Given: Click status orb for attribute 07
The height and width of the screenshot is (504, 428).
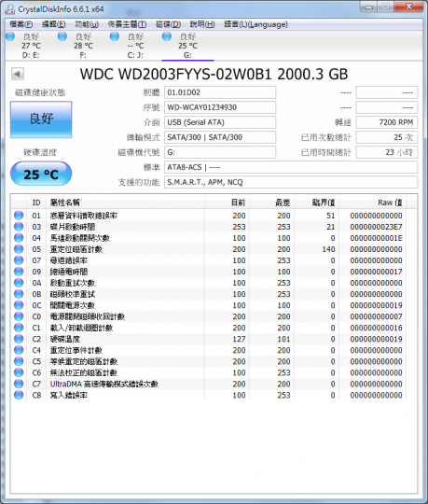Looking at the screenshot, I should (x=19, y=260).
